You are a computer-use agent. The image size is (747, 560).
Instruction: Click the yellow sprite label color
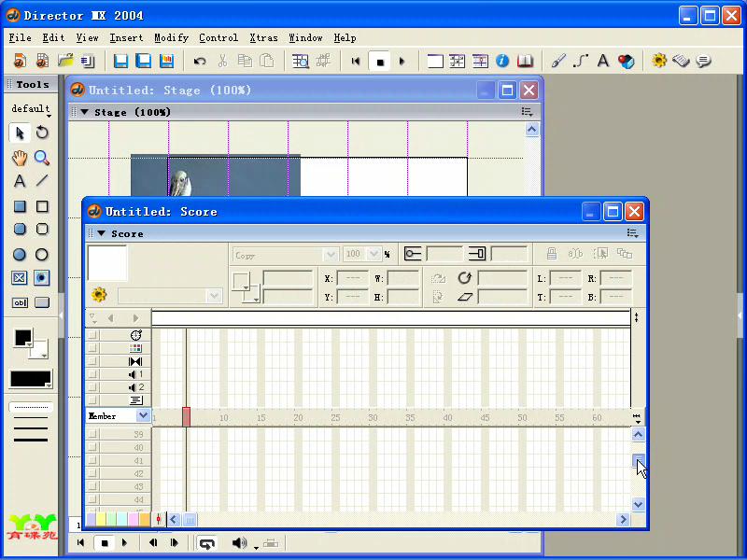pyautogui.click(x=101, y=519)
